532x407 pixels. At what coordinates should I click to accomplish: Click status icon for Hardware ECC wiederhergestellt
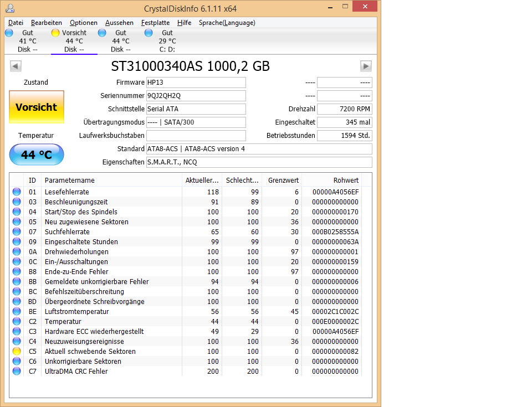(x=17, y=331)
